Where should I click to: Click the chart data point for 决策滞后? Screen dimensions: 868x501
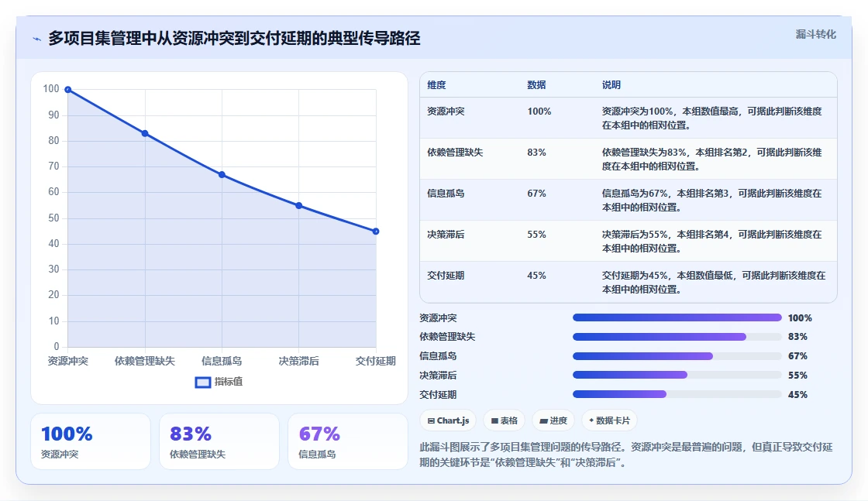299,206
